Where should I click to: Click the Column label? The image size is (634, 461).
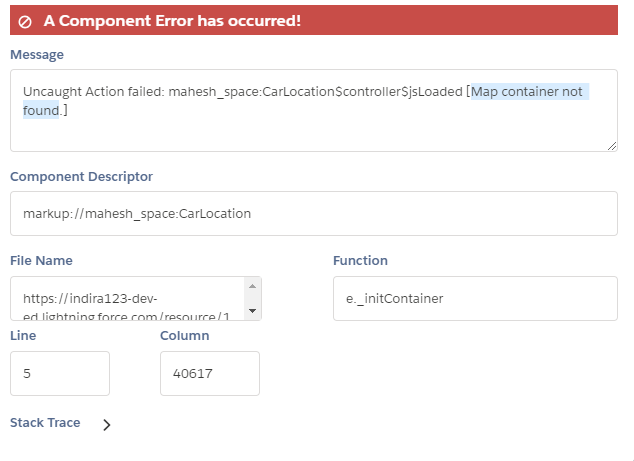[x=184, y=336]
